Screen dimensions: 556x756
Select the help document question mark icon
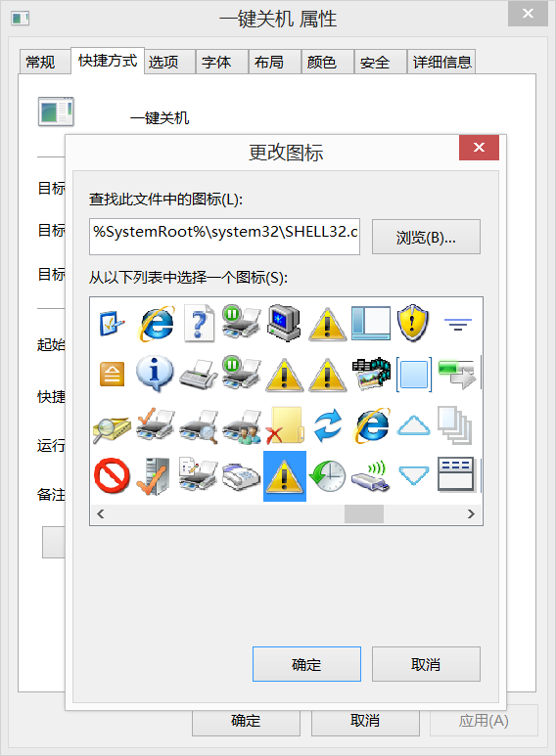pos(199,323)
